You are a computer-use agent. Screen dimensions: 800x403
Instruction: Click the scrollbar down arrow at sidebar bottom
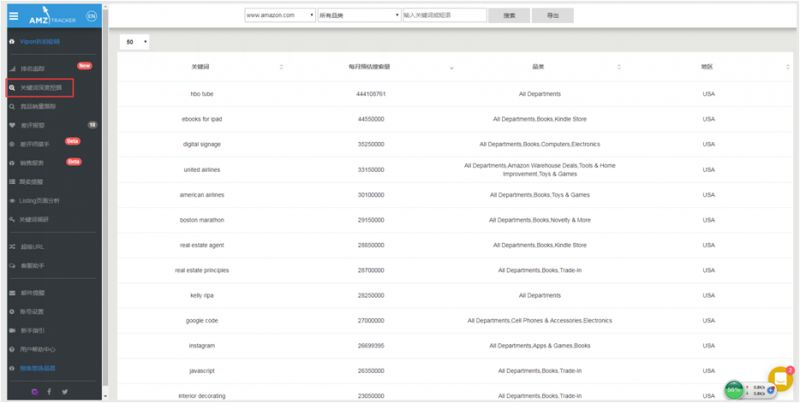[106, 396]
